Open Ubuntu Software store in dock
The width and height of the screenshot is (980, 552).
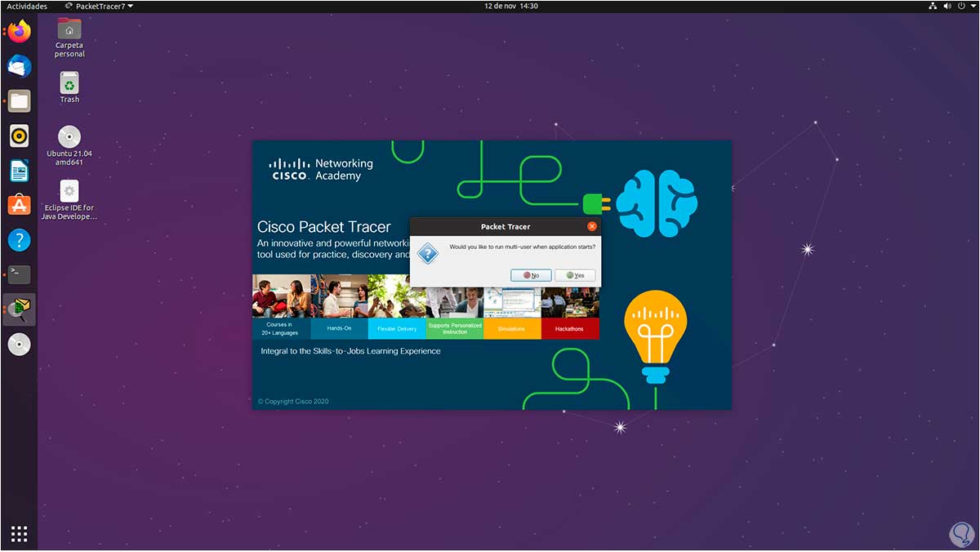[20, 205]
